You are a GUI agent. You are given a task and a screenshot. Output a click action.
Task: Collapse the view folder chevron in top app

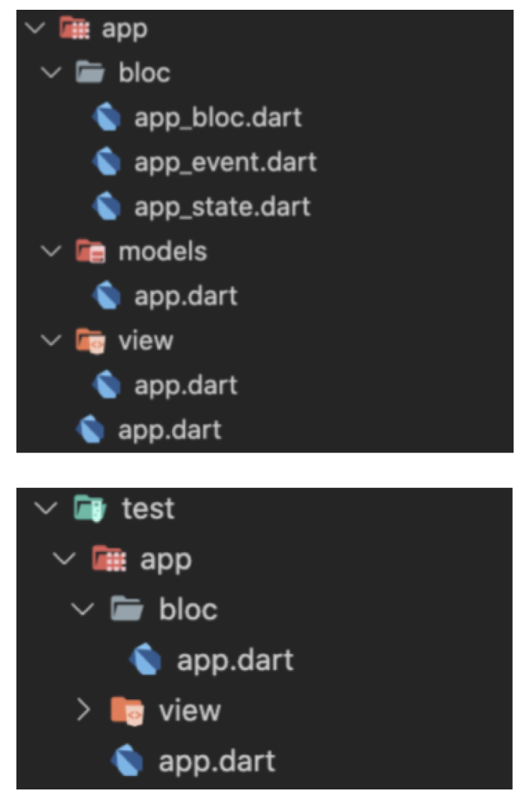pyautogui.click(x=51, y=341)
